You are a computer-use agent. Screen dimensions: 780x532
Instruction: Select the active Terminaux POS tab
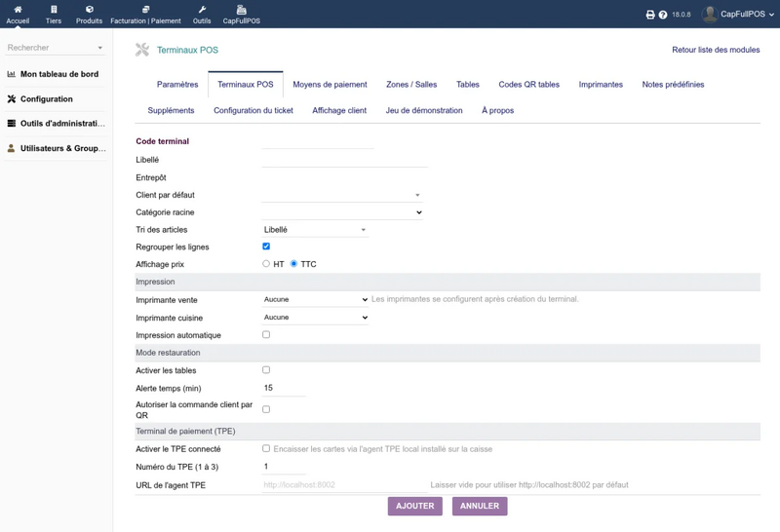(x=246, y=85)
